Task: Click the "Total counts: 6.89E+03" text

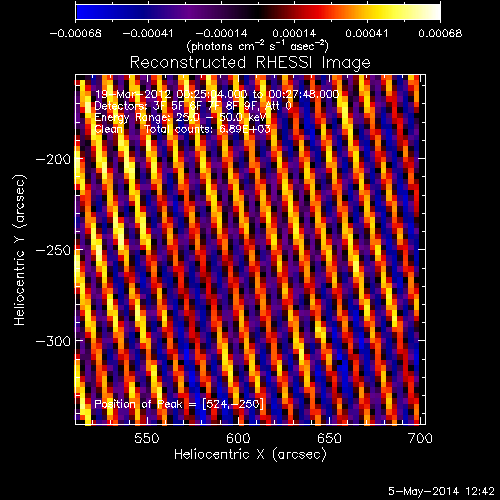Action: point(207,129)
